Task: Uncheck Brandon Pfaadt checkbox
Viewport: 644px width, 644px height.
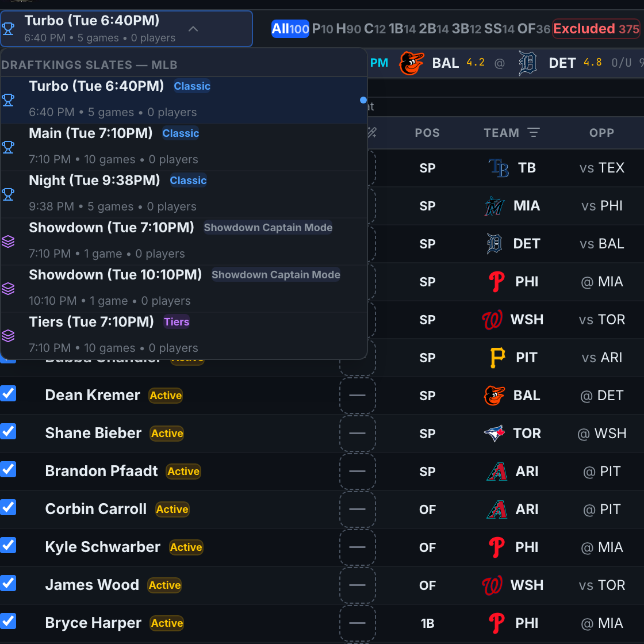Action: (x=8, y=469)
